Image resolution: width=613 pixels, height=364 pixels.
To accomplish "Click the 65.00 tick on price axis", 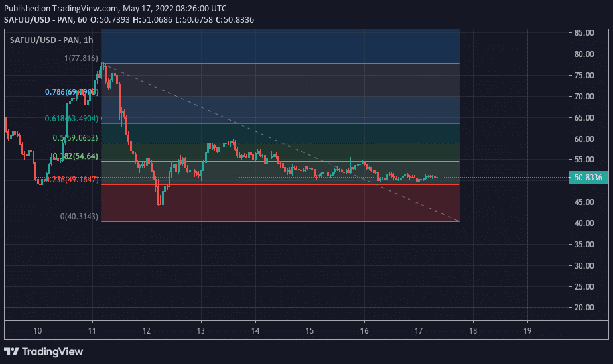I will [x=584, y=118].
